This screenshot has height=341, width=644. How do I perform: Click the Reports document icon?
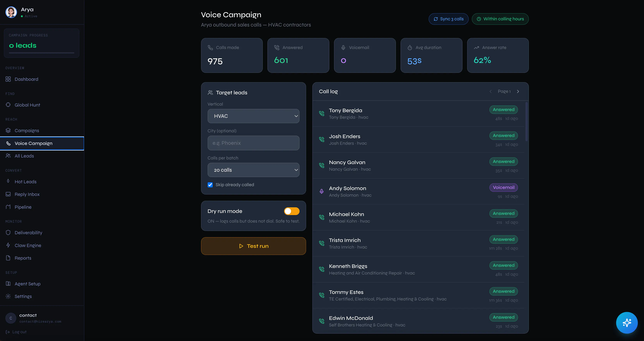tap(8, 258)
